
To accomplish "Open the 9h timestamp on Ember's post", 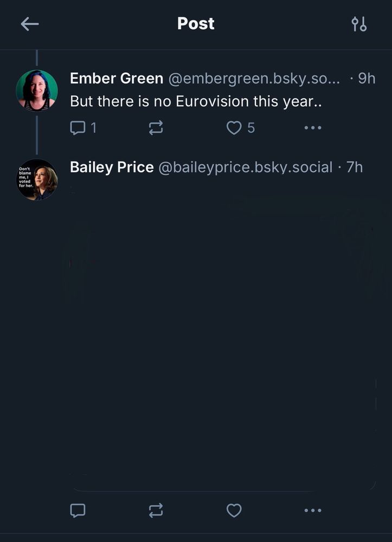I will pyautogui.click(x=367, y=79).
